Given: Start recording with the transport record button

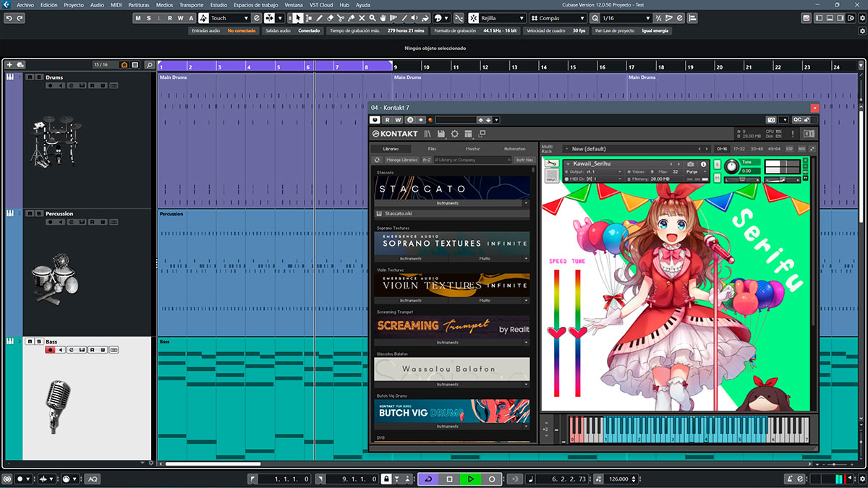Looking at the screenshot, I should tap(492, 479).
